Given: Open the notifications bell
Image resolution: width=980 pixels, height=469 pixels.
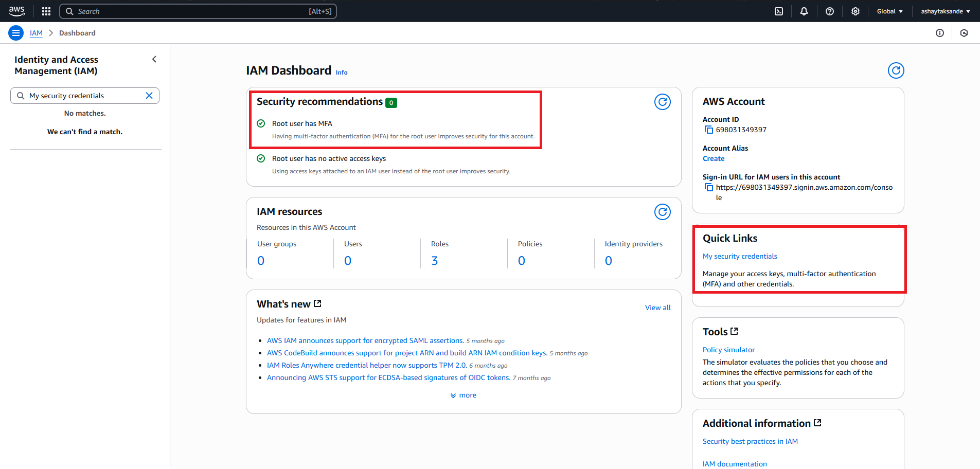Looking at the screenshot, I should 804,11.
